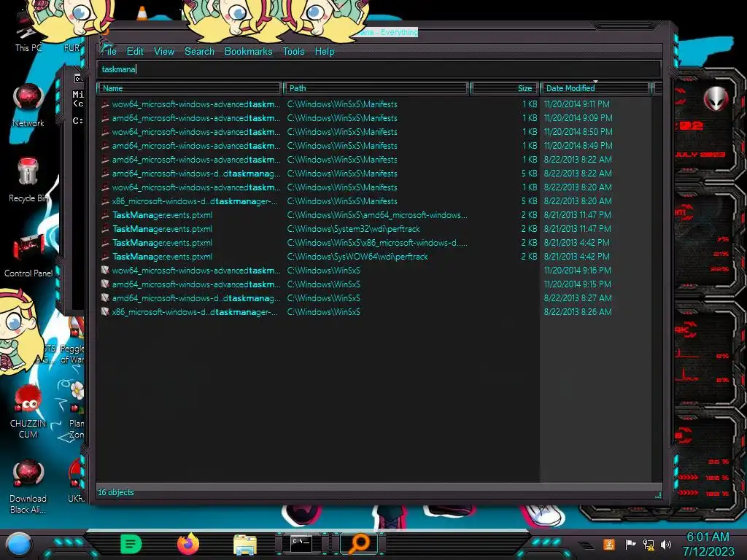This screenshot has width=747, height=560.
Task: Click file icon of 9:11 PM manifest row
Action: click(x=105, y=104)
